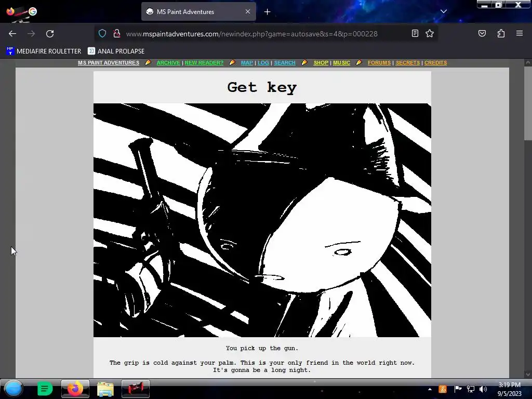The image size is (532, 399).
Task: Open the NEW READER? link
Action: point(204,63)
